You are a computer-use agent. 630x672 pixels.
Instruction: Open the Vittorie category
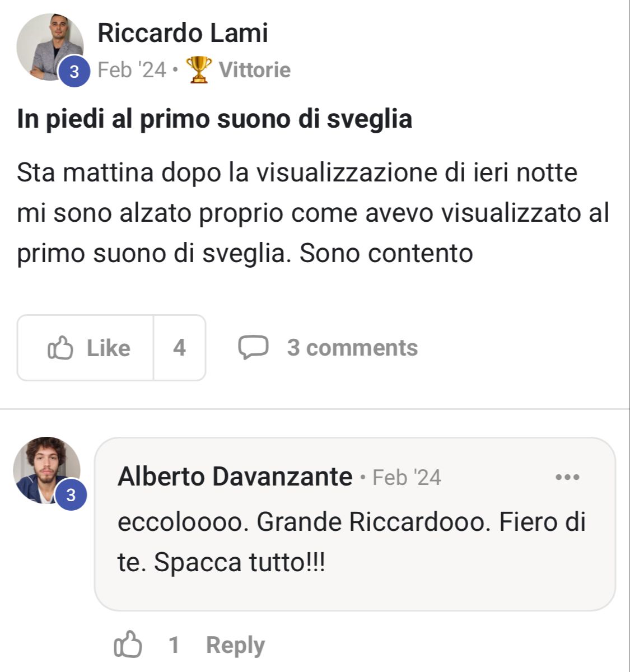tap(255, 70)
